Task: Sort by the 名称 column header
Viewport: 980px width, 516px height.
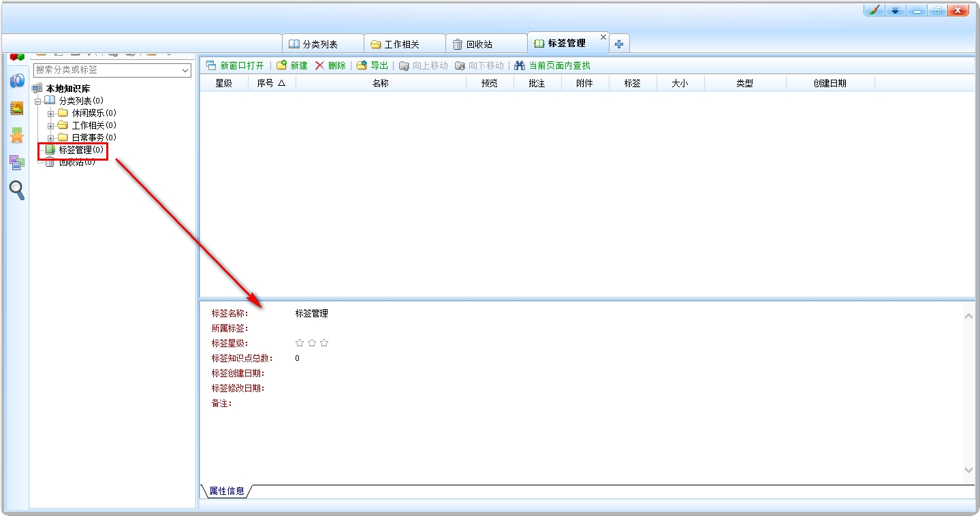Action: (381, 83)
